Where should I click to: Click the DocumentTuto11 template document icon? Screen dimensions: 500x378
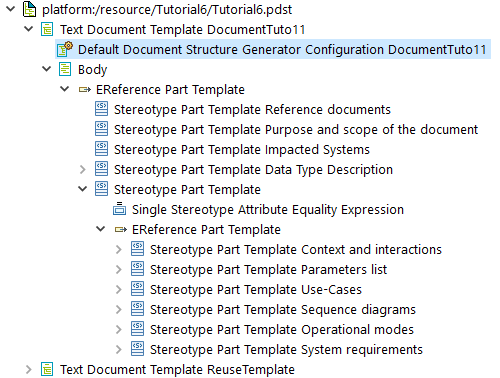click(x=47, y=29)
